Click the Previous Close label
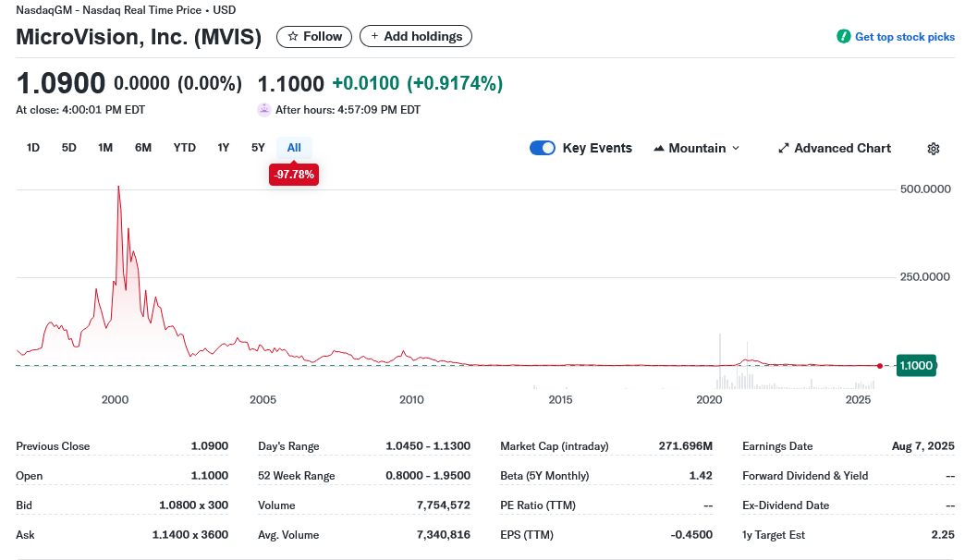977x560 pixels. pyautogui.click(x=53, y=446)
